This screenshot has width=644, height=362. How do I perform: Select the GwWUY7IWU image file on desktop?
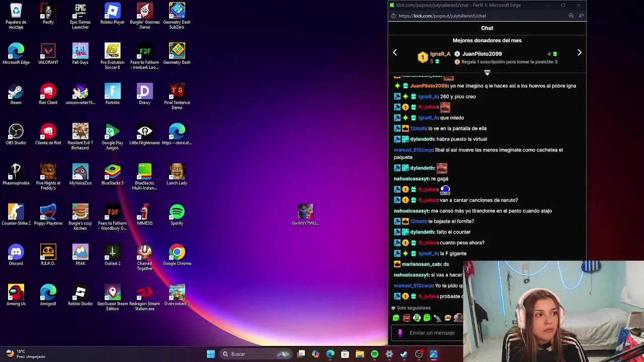click(x=305, y=215)
